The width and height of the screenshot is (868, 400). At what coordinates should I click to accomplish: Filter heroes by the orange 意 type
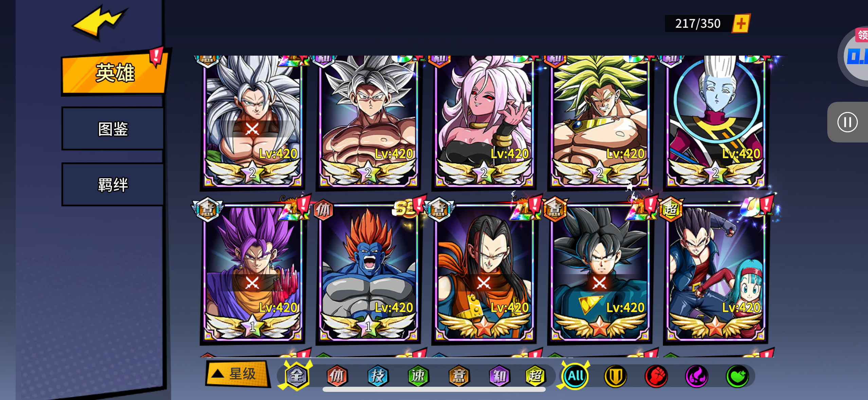(x=459, y=376)
